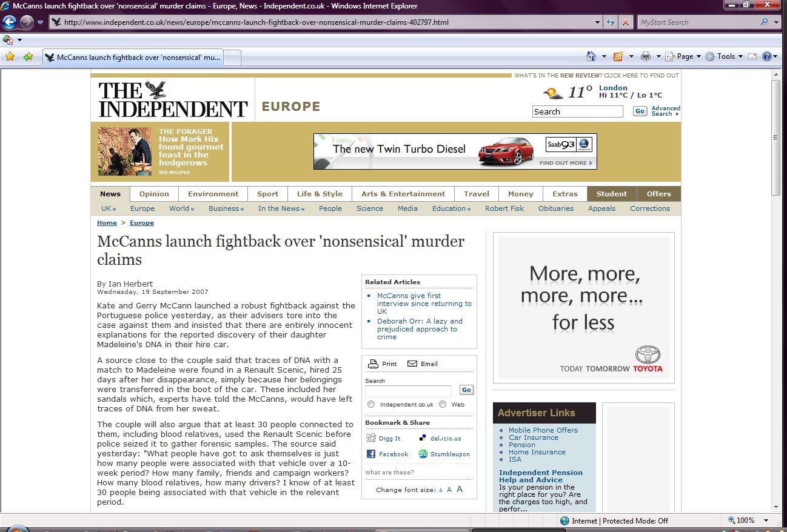Expand the address bar URL history dropdown
This screenshot has width=787, height=532.
(598, 22)
